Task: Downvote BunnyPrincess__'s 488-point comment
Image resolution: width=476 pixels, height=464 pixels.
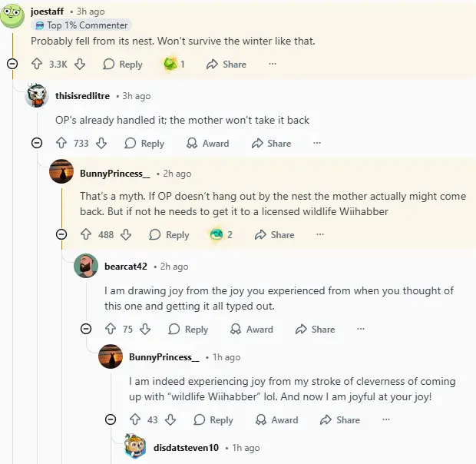Action: click(x=127, y=234)
